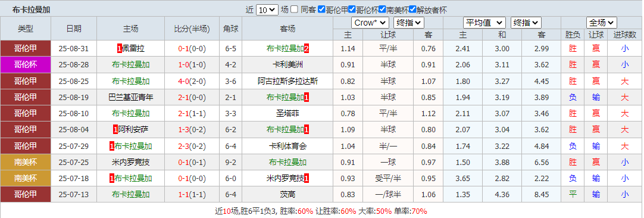Click the 一/球半 handicap cell
Screen dimensions: 644x218
click(x=387, y=195)
